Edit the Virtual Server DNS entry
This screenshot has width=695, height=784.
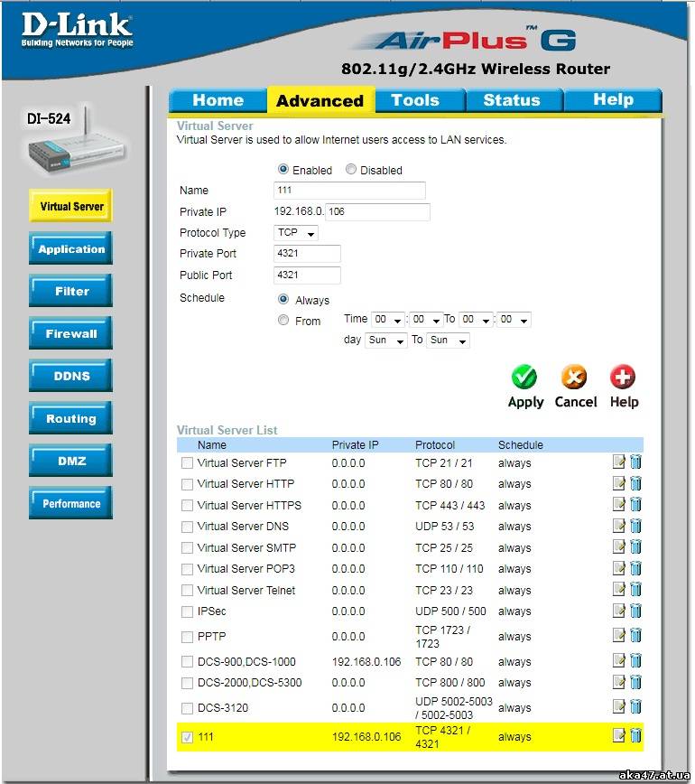click(618, 526)
